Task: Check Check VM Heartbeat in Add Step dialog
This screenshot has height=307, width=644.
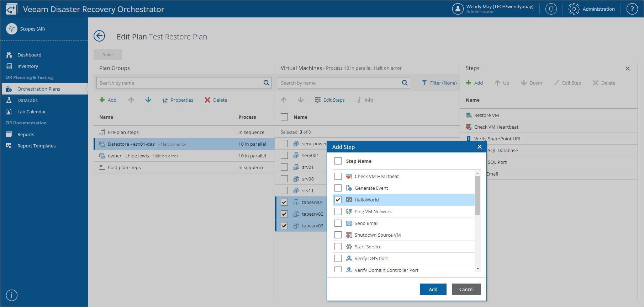Action: [x=338, y=176]
